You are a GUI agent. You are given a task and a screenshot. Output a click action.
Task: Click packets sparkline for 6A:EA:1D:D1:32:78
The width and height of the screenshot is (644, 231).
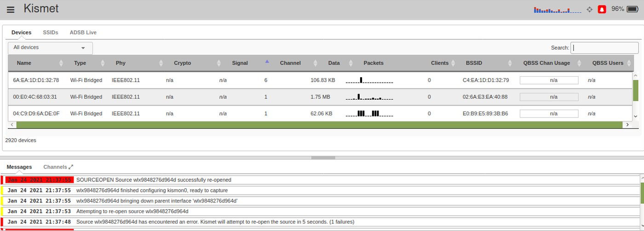click(369, 80)
